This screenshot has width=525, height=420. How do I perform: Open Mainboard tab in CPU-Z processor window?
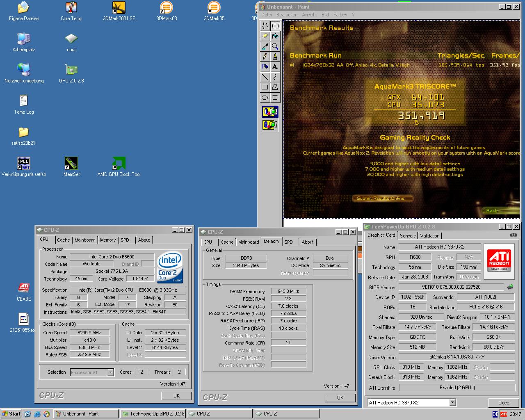point(85,240)
